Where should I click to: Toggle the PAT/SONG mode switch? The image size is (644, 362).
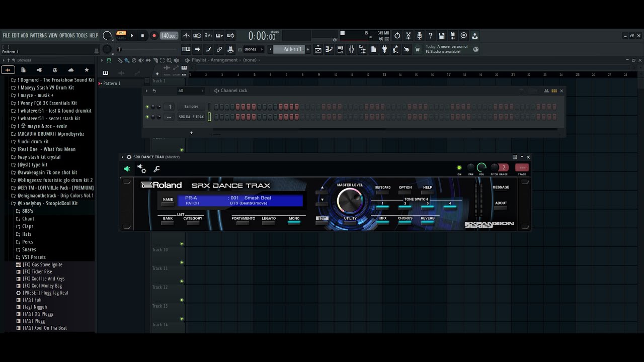pyautogui.click(x=121, y=36)
